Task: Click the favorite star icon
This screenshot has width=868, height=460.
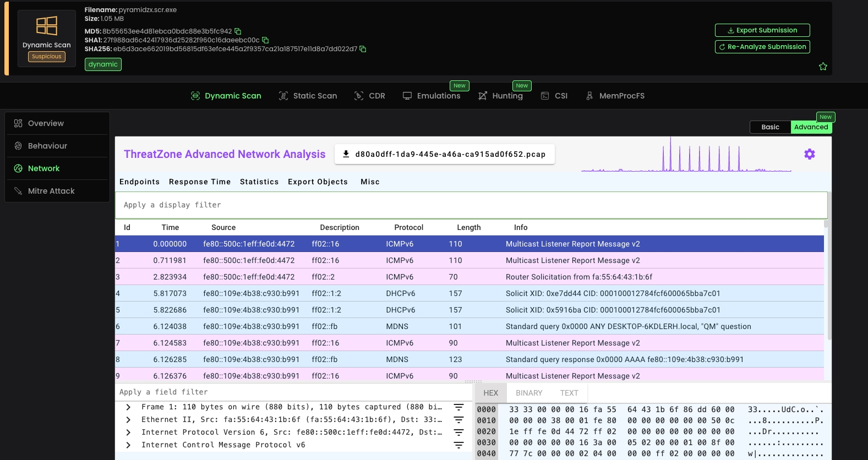Action: [x=823, y=67]
